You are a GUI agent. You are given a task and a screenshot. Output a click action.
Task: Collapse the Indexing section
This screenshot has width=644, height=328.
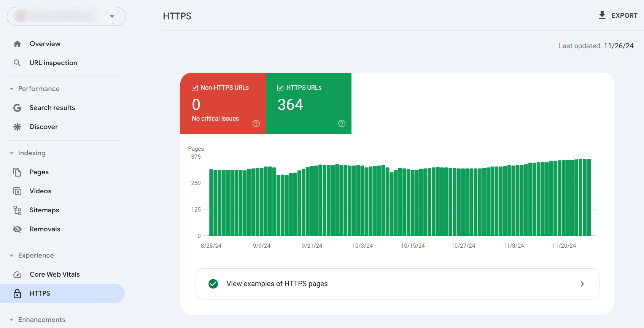point(11,153)
